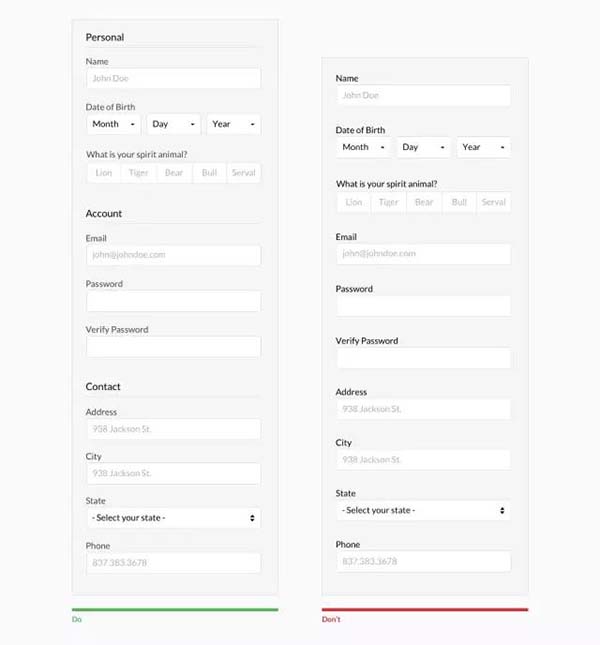The width and height of the screenshot is (600, 645).
Task: Open the state selector in the Don't form
Action: [x=423, y=510]
